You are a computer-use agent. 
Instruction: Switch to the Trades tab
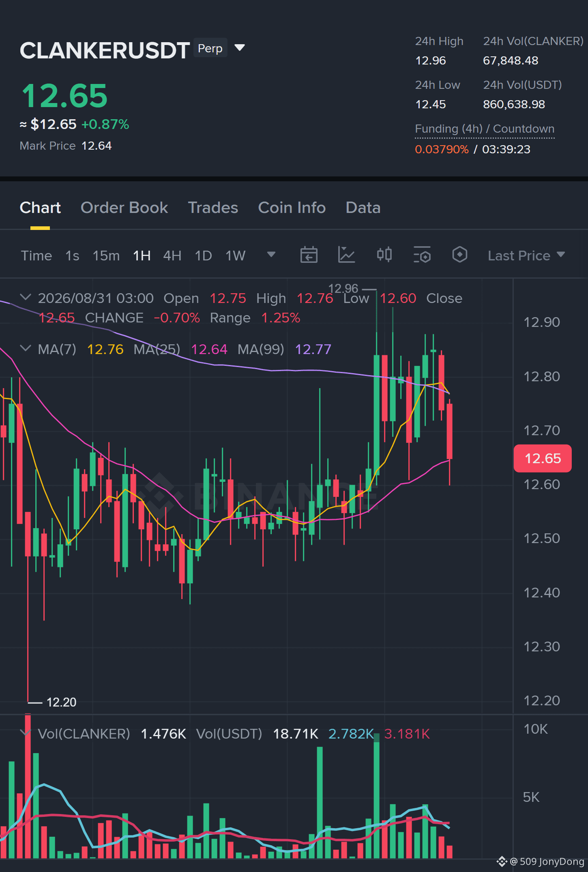213,208
